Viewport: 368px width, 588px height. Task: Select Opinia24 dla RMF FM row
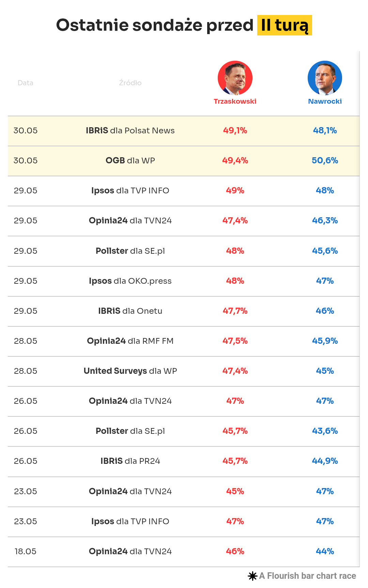[x=130, y=341]
